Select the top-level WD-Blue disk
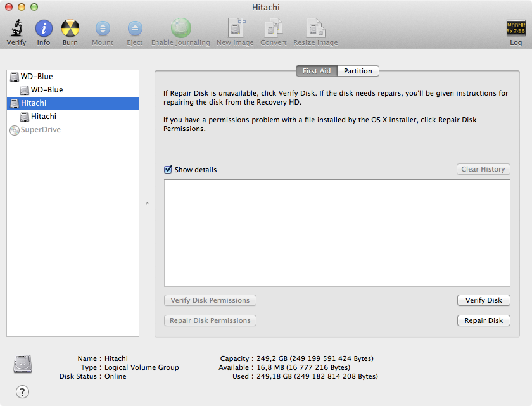The image size is (532, 406). click(73, 77)
